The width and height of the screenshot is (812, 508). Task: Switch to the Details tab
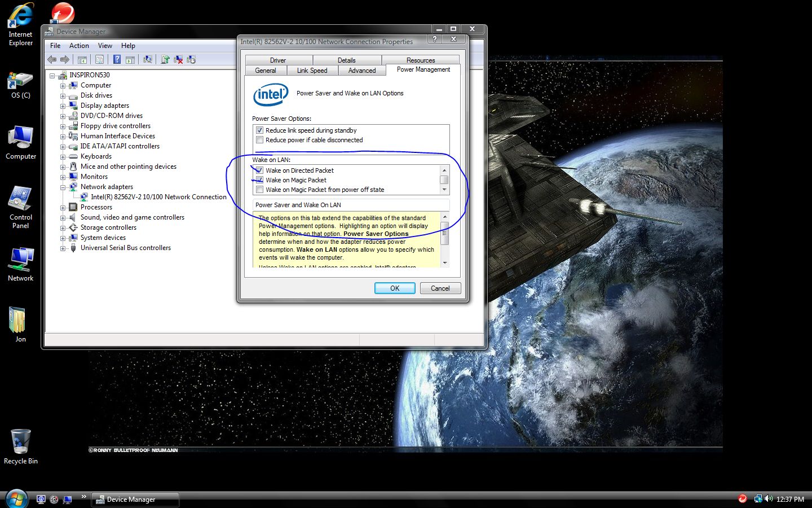click(347, 60)
